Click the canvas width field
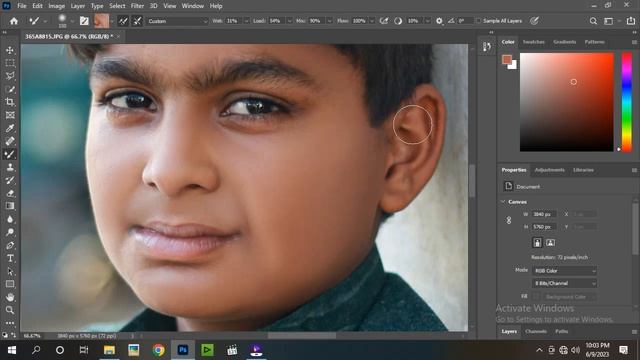Viewport: 640px width, 360px height. click(544, 214)
